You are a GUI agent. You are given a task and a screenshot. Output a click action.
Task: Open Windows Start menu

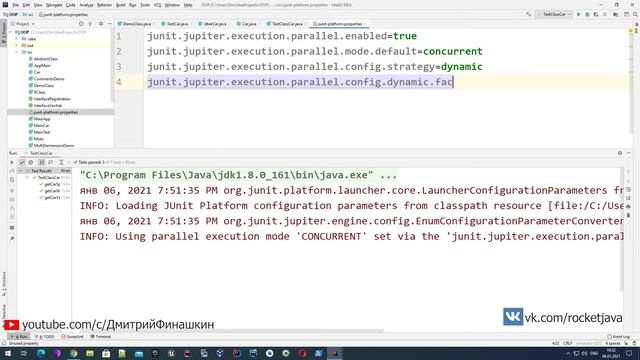[x=7, y=353]
